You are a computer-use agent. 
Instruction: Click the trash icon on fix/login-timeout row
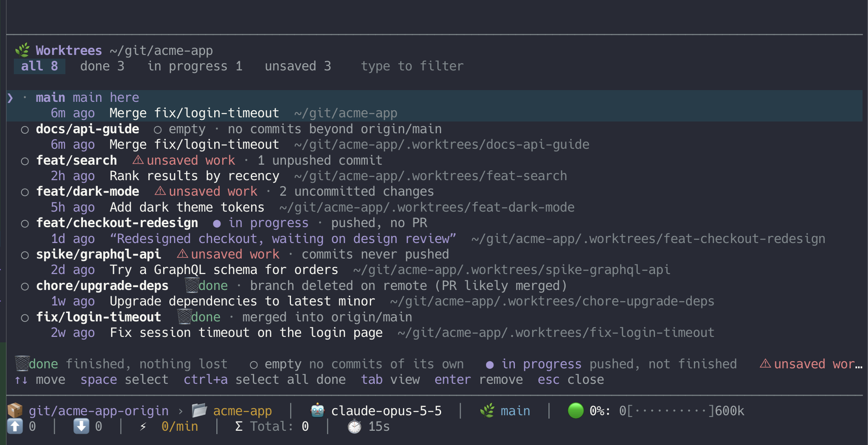pyautogui.click(x=185, y=317)
